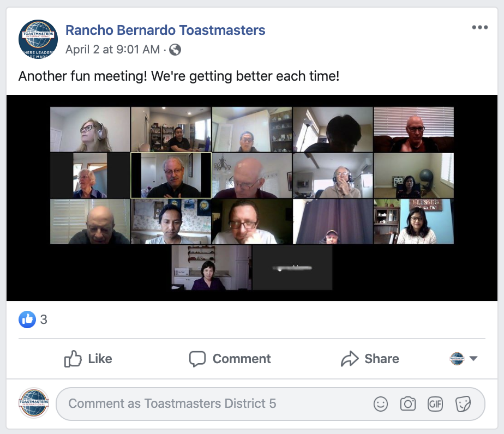Click the globe public privacy icon
The width and height of the screenshot is (504, 434).
tap(175, 50)
